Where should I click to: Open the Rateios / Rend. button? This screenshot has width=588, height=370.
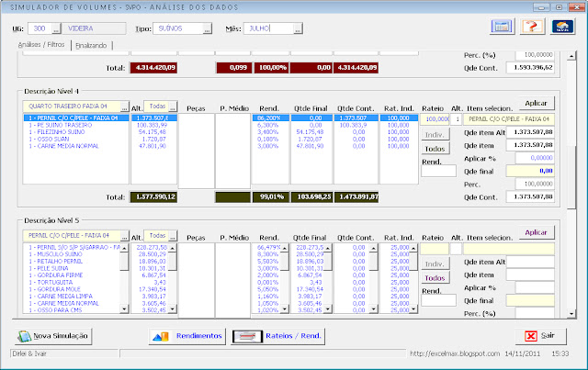pos(277,336)
